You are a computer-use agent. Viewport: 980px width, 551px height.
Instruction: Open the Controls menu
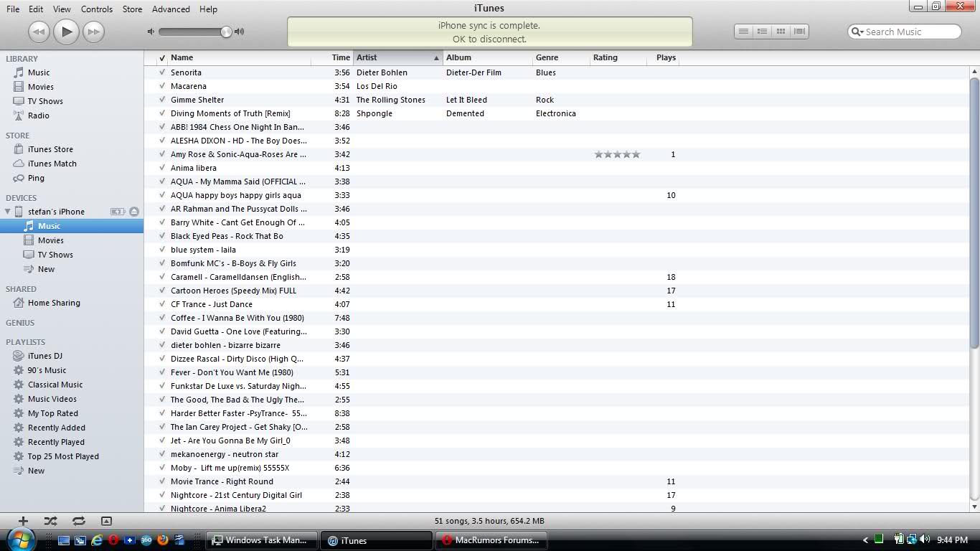(97, 9)
